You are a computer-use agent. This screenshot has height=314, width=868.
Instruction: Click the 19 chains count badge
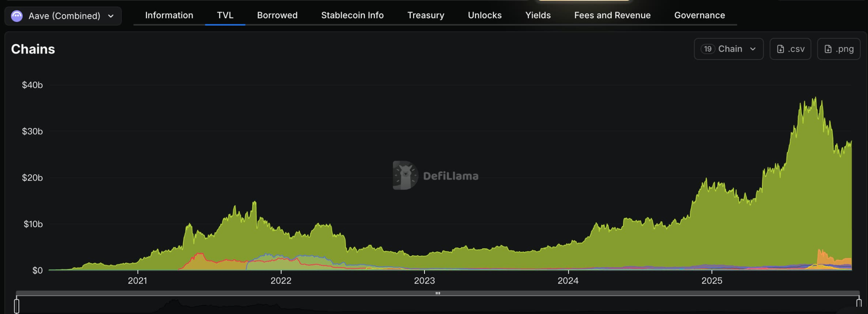708,49
